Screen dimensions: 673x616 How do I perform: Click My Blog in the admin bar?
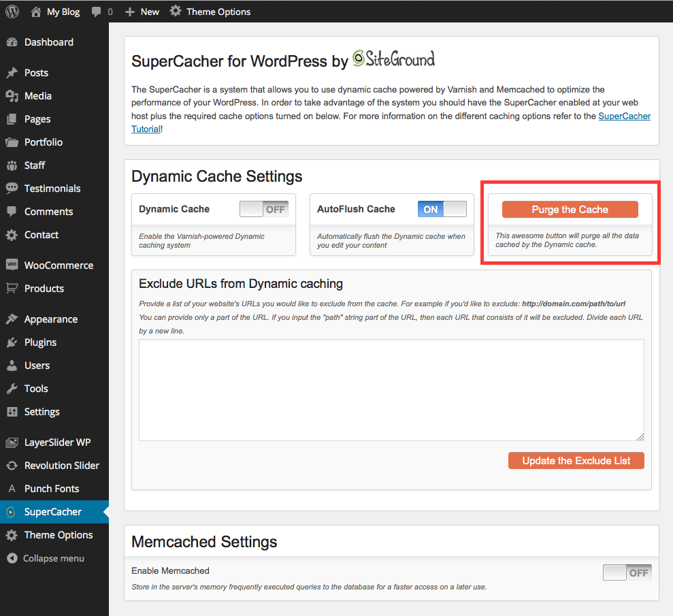[63, 12]
